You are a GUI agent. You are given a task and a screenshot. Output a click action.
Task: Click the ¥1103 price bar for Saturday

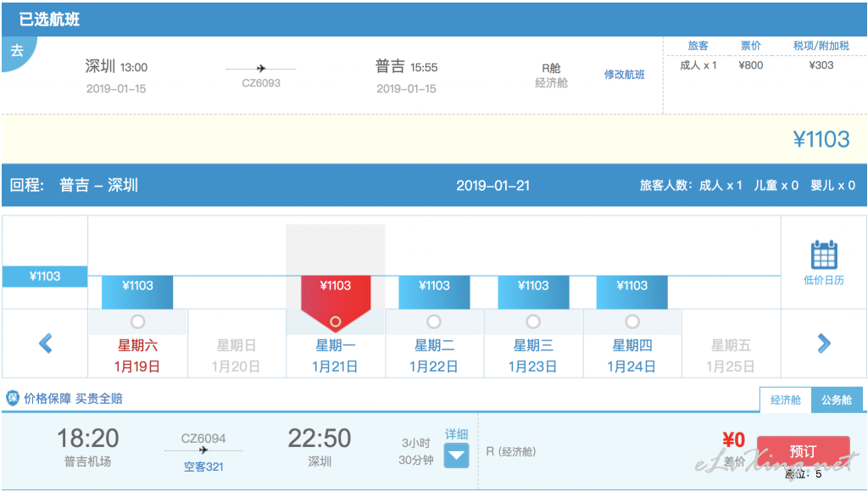point(137,287)
